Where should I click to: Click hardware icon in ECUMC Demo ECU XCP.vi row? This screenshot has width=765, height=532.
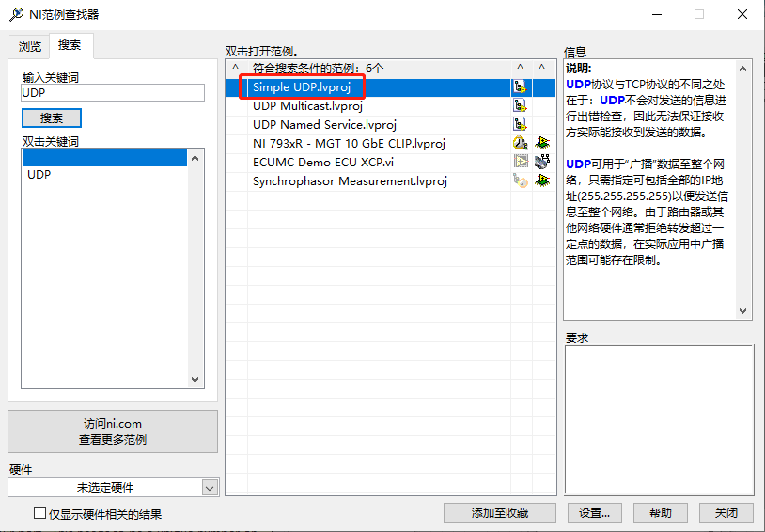tap(542, 162)
